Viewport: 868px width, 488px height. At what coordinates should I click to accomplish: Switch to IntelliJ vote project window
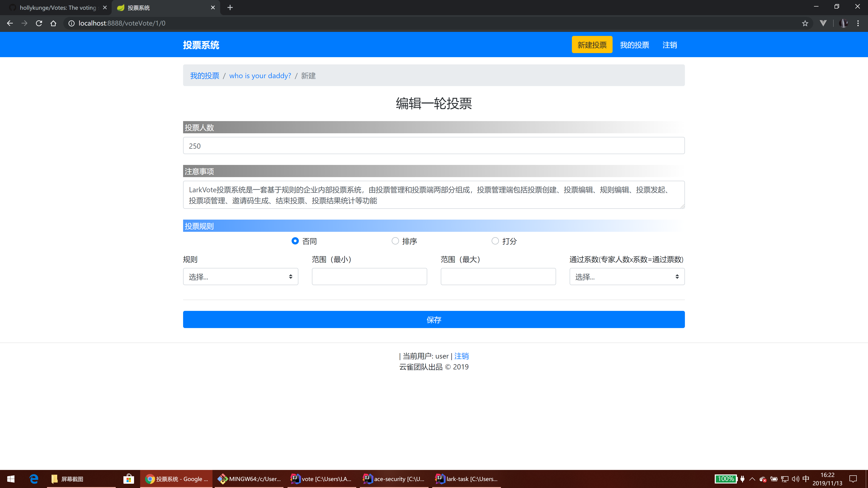[321, 479]
